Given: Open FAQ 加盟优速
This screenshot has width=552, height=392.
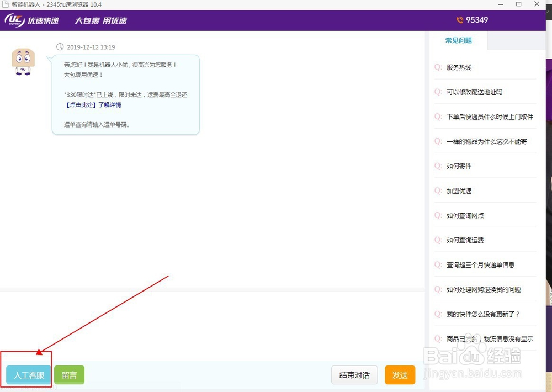Looking at the screenshot, I should [459, 190].
